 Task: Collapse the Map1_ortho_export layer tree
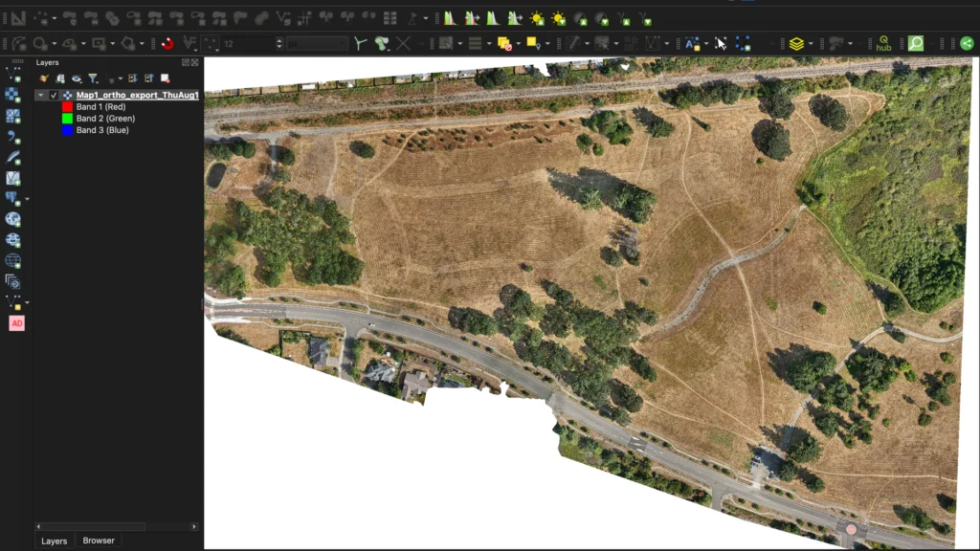(40, 95)
